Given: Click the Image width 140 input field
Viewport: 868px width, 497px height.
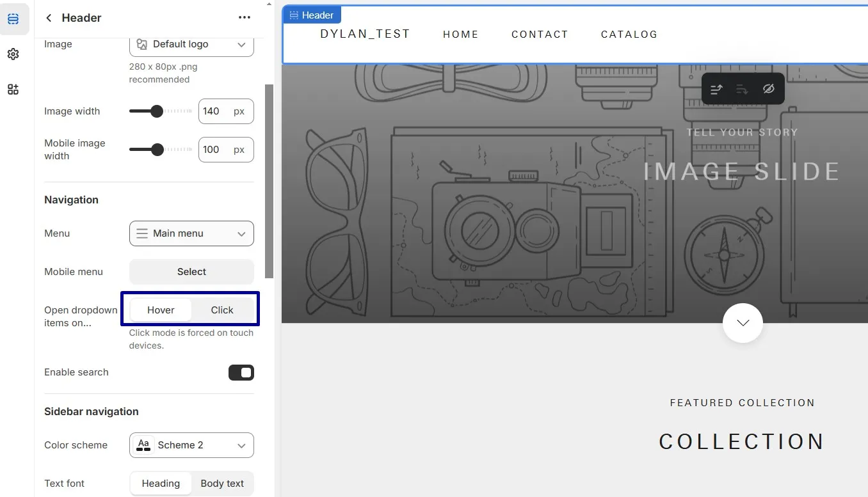Looking at the screenshot, I should pyautogui.click(x=226, y=111).
